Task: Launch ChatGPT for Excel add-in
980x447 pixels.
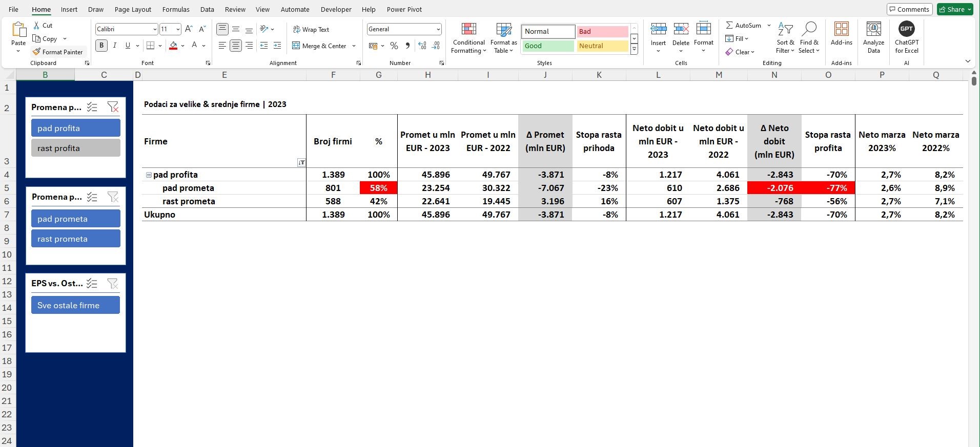Action: pyautogui.click(x=906, y=29)
